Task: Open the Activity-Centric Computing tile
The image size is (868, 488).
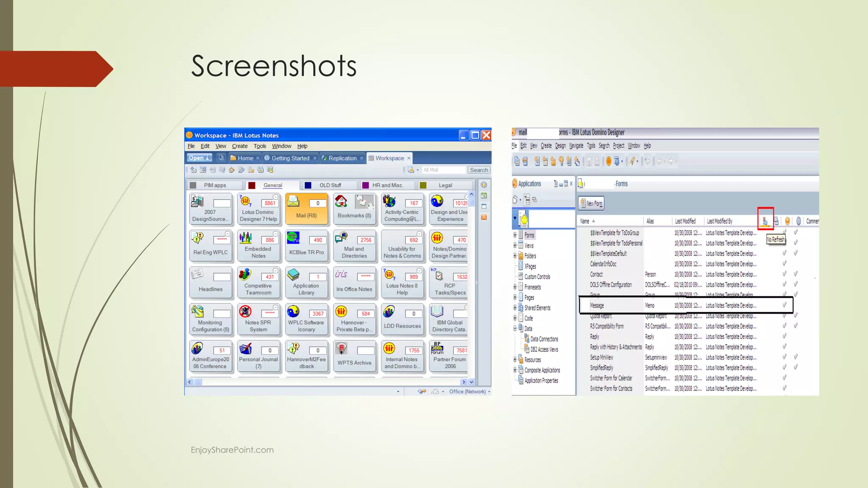Action: [402, 208]
